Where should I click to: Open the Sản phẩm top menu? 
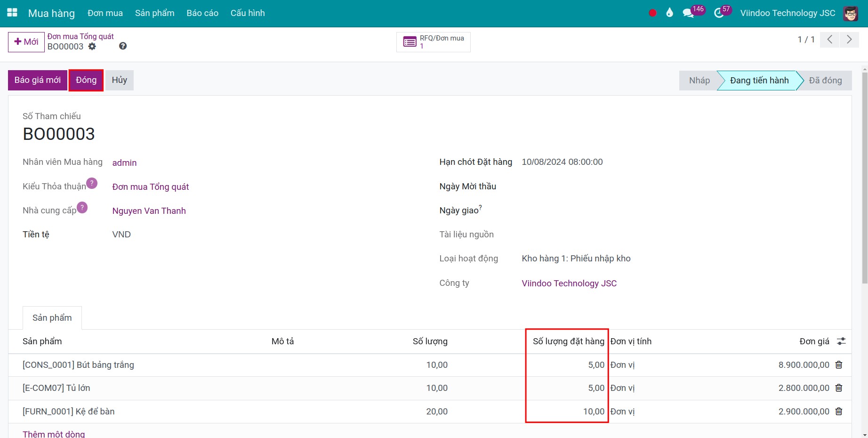click(154, 13)
